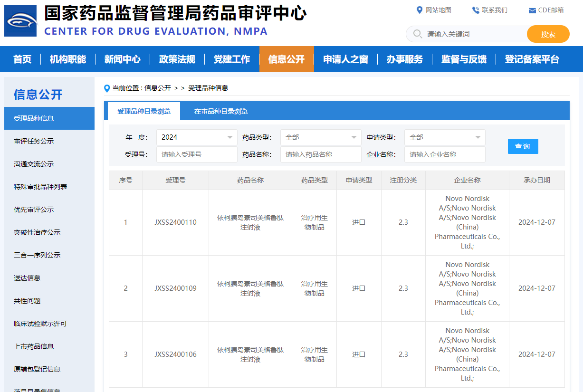Viewport: 583px width, 392px height.
Task: Click the 药品名称 column header
Action: 250,180
